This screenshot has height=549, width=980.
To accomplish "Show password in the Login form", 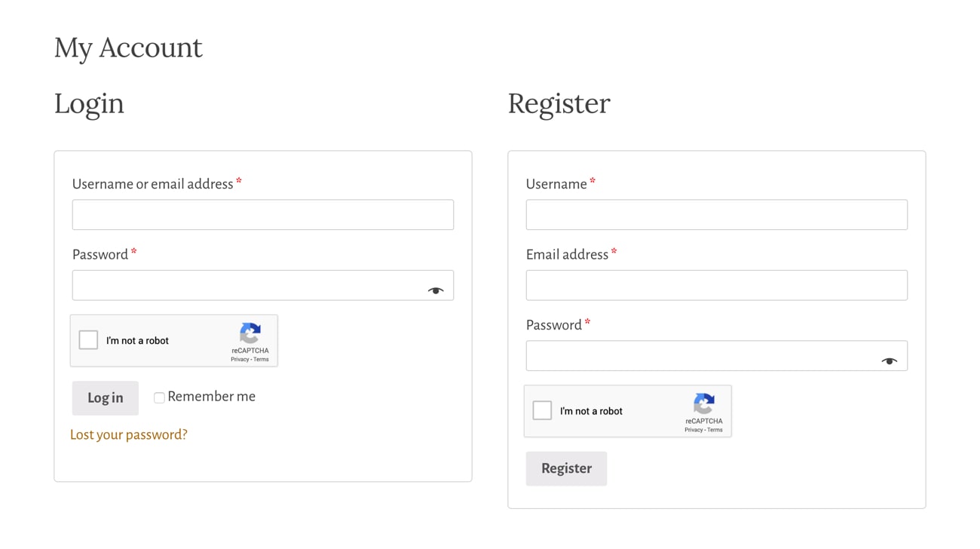I will pos(436,290).
